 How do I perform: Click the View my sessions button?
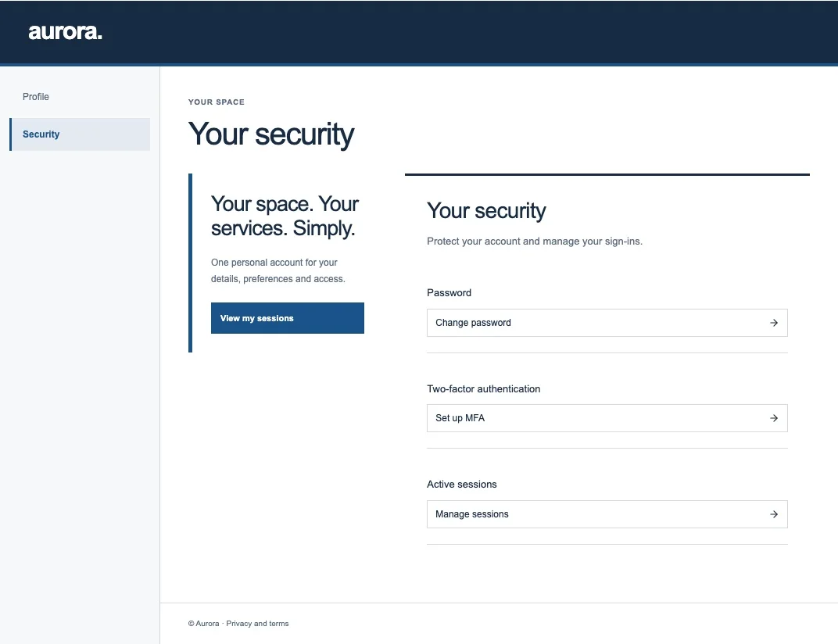[x=288, y=318]
